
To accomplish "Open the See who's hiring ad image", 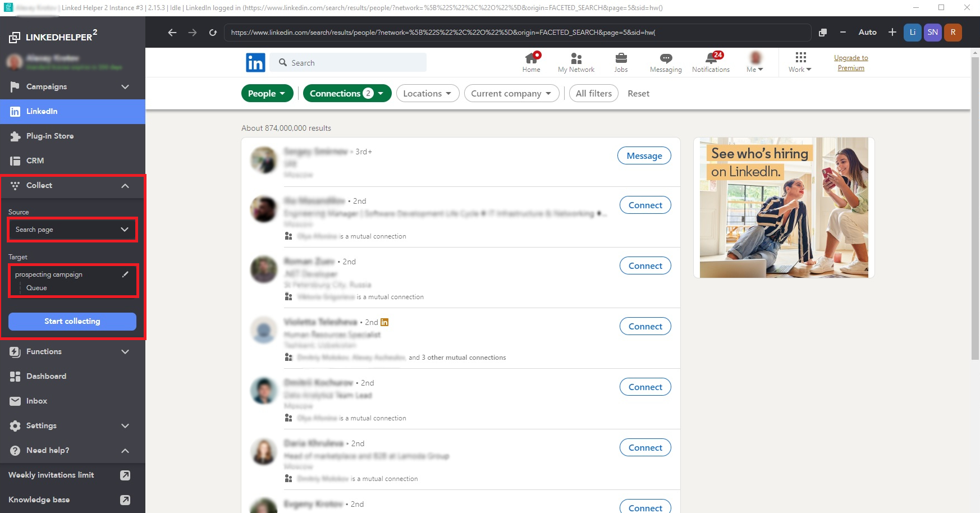I will (784, 208).
